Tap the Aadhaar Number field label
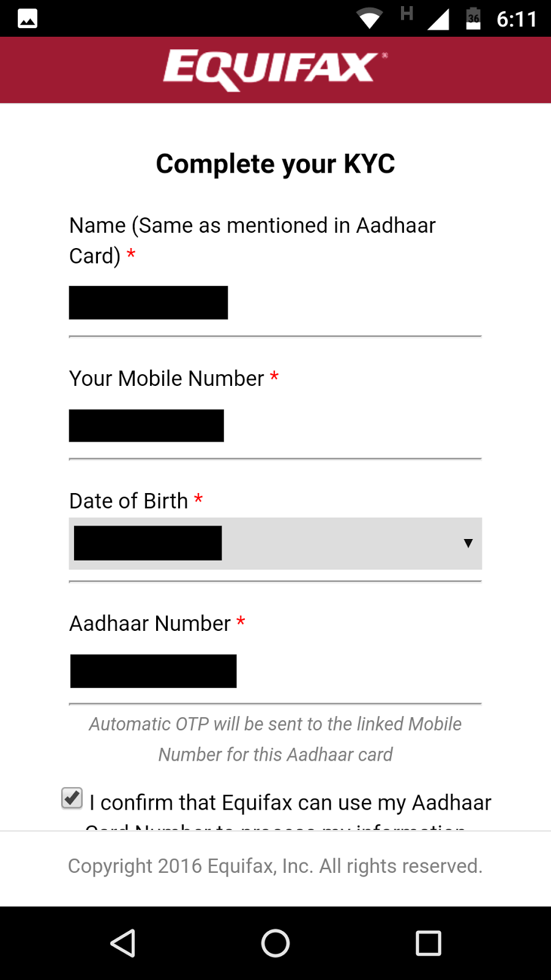This screenshot has height=980, width=551. pyautogui.click(x=150, y=624)
